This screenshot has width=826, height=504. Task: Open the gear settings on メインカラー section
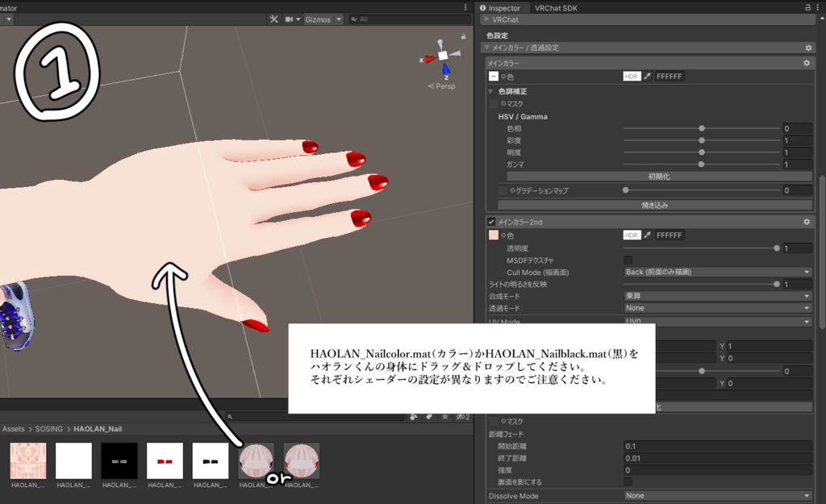click(807, 61)
